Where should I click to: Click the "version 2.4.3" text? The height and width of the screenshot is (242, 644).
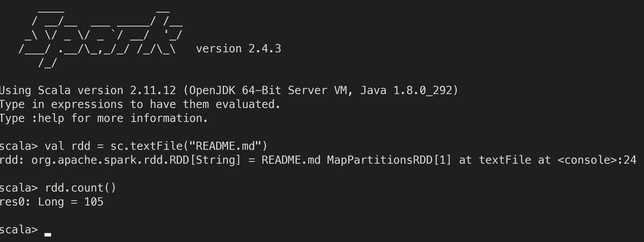tap(238, 49)
